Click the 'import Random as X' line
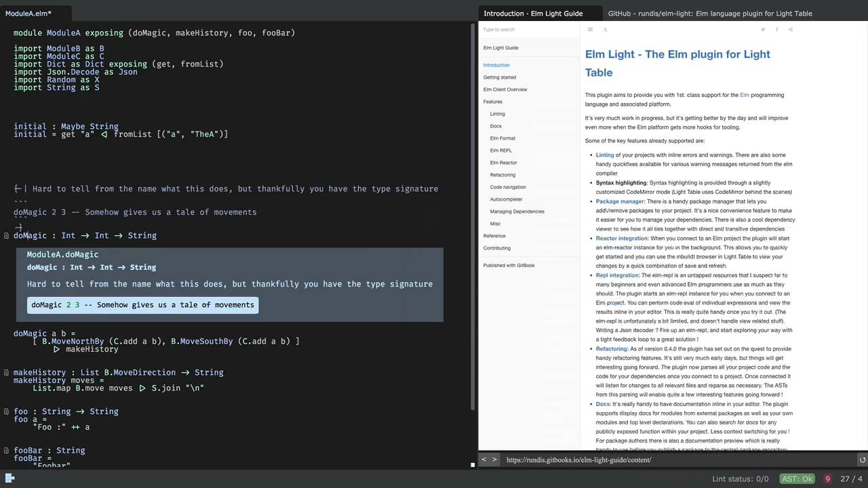 coord(56,80)
